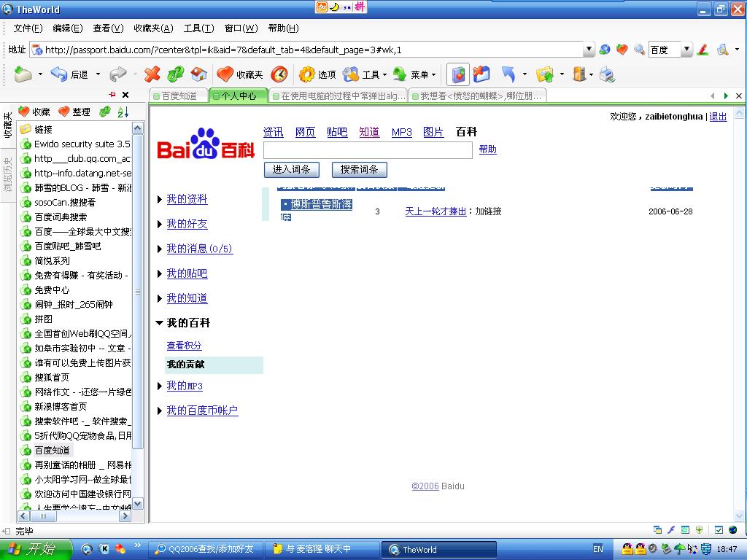
Task: Click the history clock icon
Action: (279, 74)
